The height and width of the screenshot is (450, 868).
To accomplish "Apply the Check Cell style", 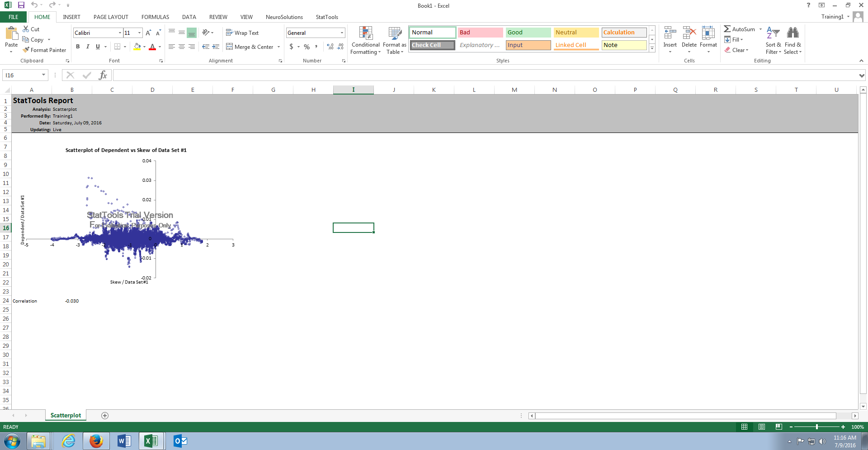I will (x=433, y=45).
